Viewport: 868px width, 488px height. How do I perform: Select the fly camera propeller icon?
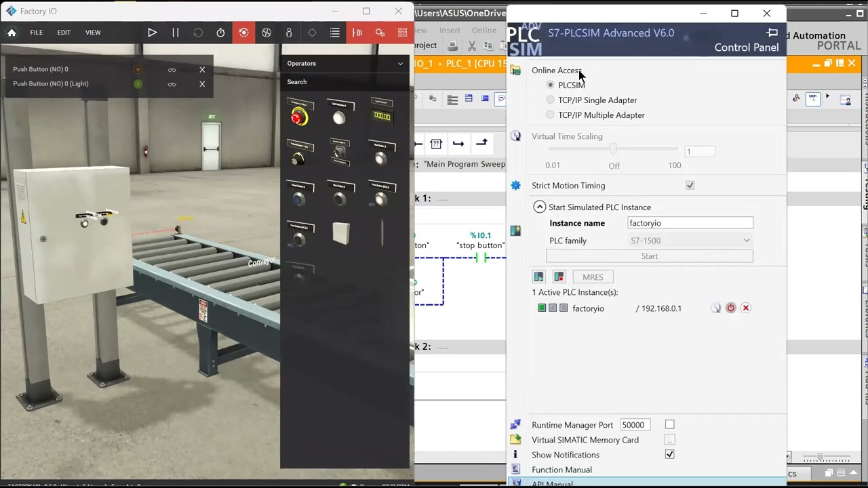tap(267, 33)
